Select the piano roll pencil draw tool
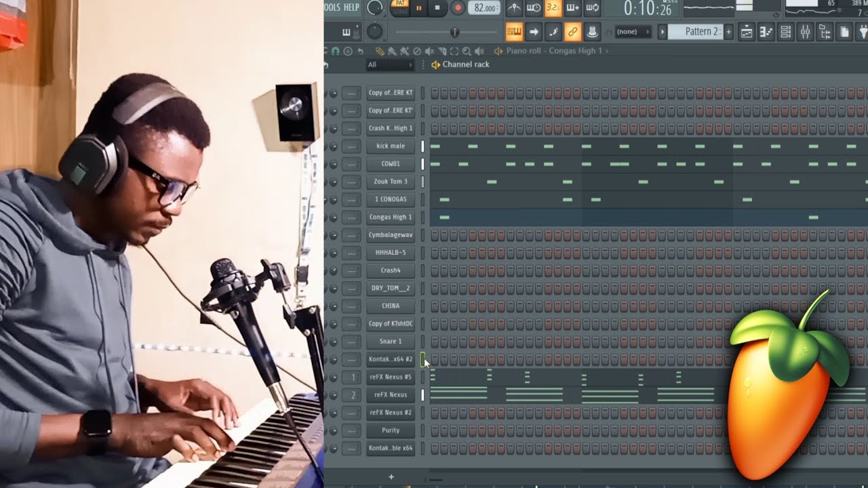The width and height of the screenshot is (868, 488). 380,51
